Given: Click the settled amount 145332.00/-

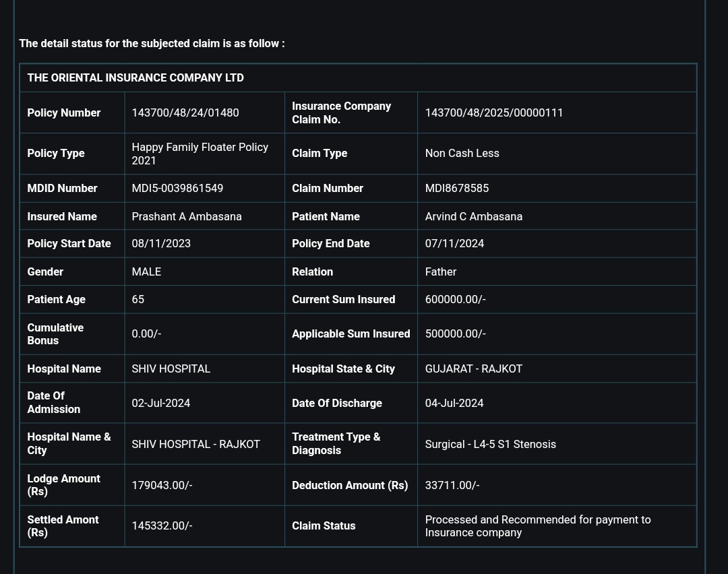Looking at the screenshot, I should (162, 525).
